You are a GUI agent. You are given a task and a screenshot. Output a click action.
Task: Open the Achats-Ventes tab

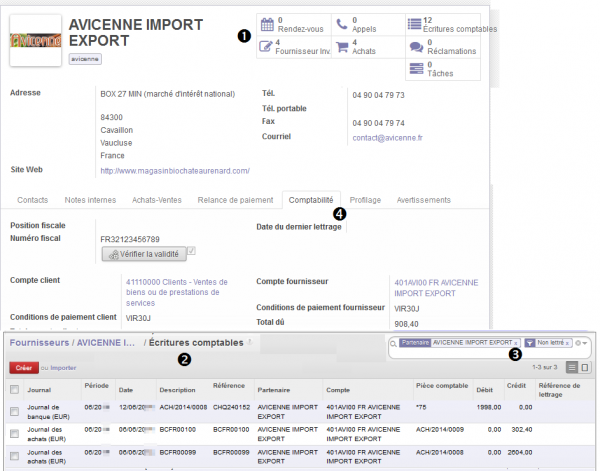[157, 200]
